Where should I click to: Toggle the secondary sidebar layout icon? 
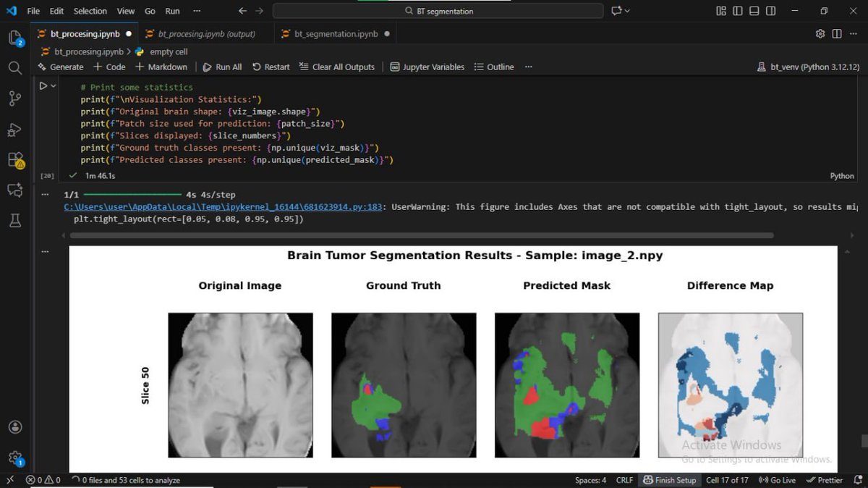coord(770,11)
